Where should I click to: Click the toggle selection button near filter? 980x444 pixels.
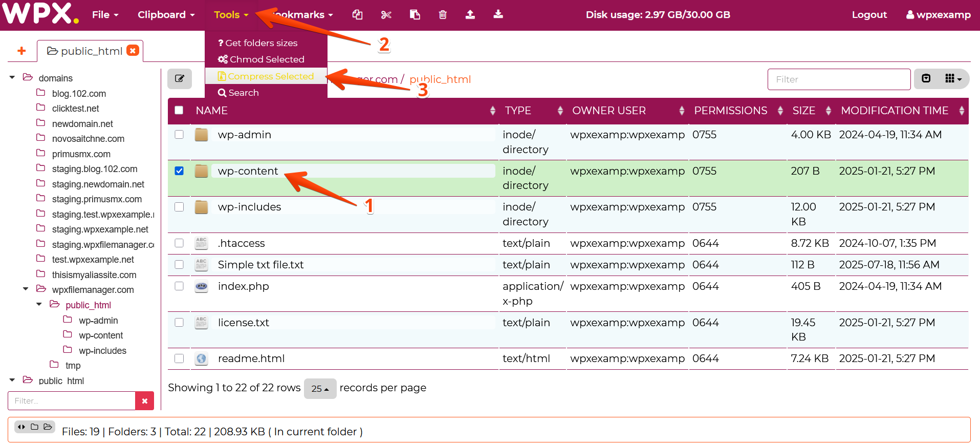pyautogui.click(x=926, y=79)
